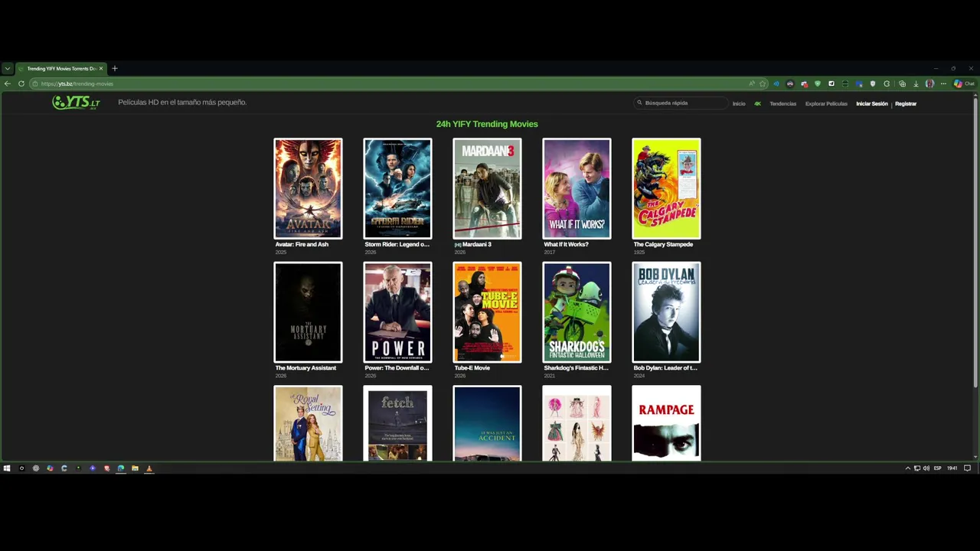Open Storm Rider poster
The height and width of the screenshot is (551, 980).
pos(397,188)
